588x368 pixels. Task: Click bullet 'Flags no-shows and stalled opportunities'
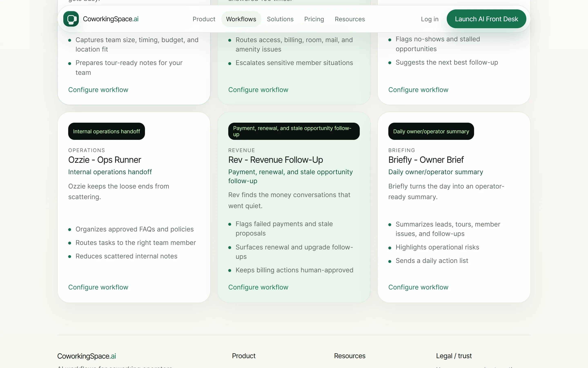(438, 44)
